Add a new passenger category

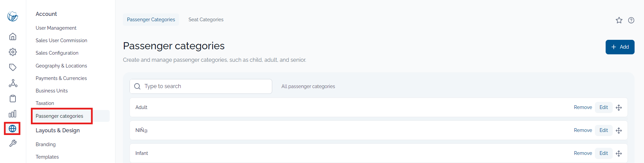620,47
